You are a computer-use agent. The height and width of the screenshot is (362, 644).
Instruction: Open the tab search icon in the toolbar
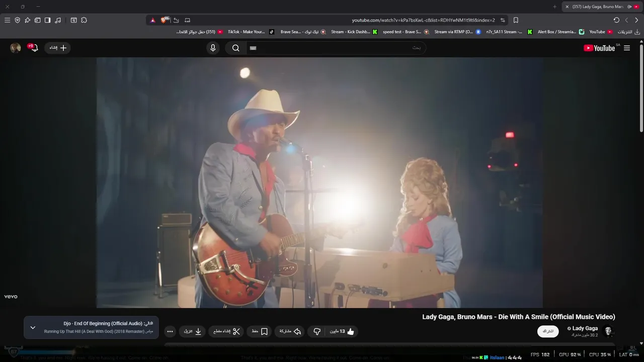[x=73, y=20]
